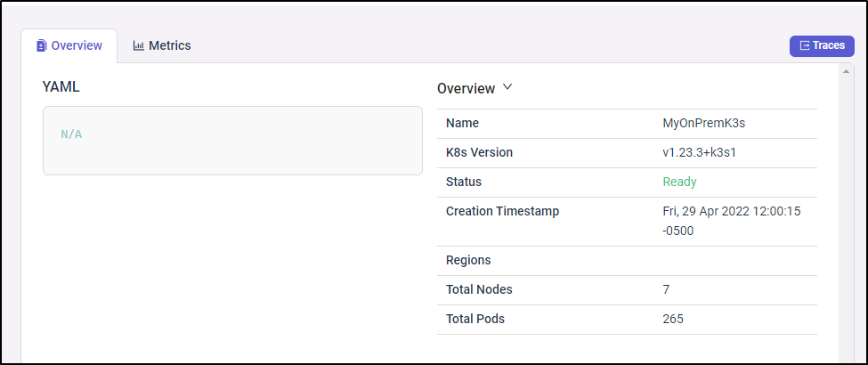Click the Total Nodes value 7

[666, 289]
